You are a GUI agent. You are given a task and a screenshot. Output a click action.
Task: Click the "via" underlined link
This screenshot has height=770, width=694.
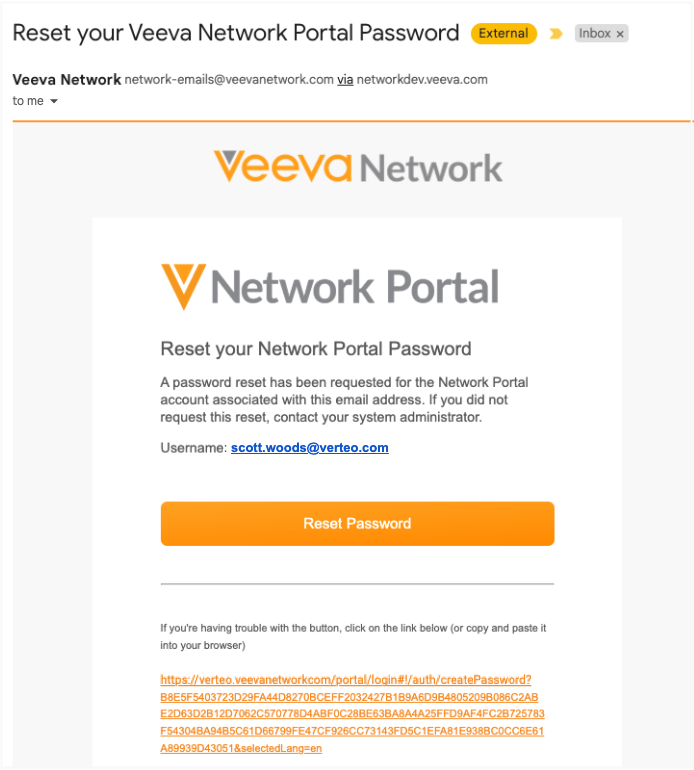point(345,80)
